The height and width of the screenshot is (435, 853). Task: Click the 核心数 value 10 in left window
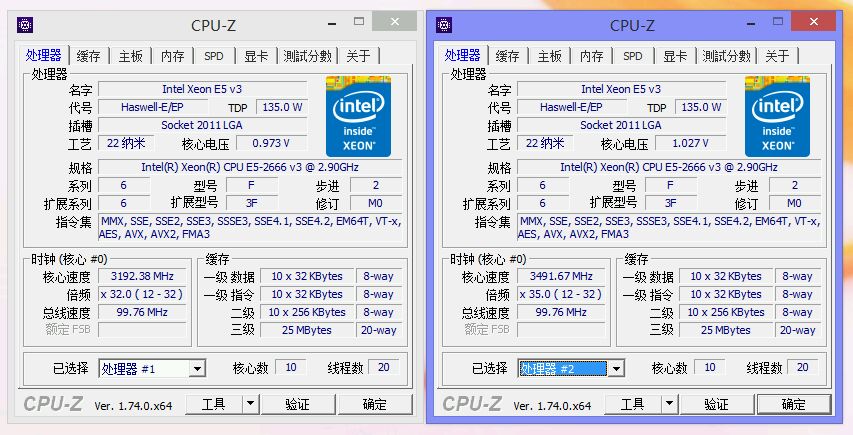point(291,368)
